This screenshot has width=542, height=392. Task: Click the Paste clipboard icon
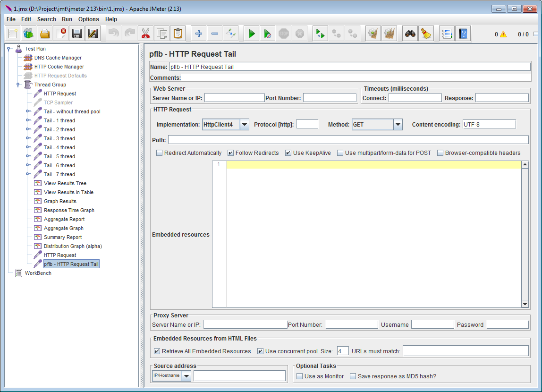point(178,34)
